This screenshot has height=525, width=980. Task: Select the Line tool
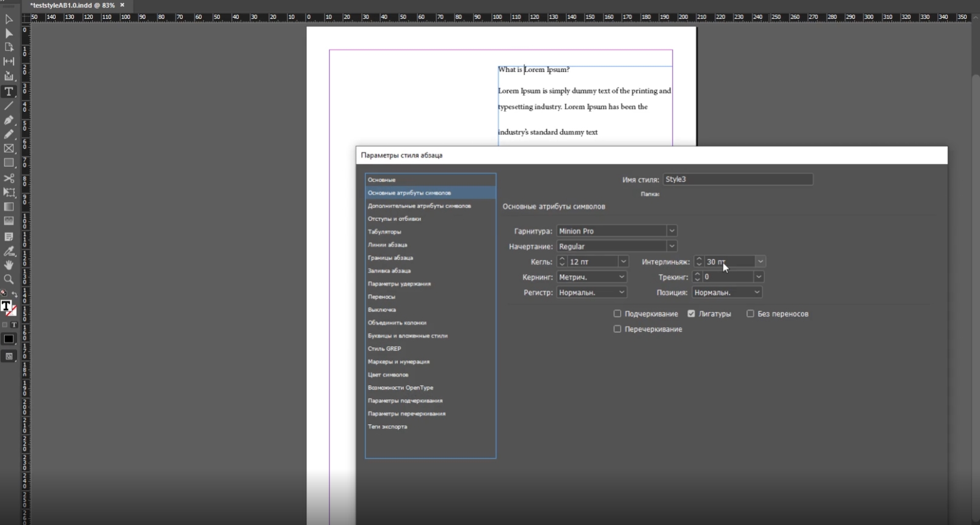tap(9, 106)
